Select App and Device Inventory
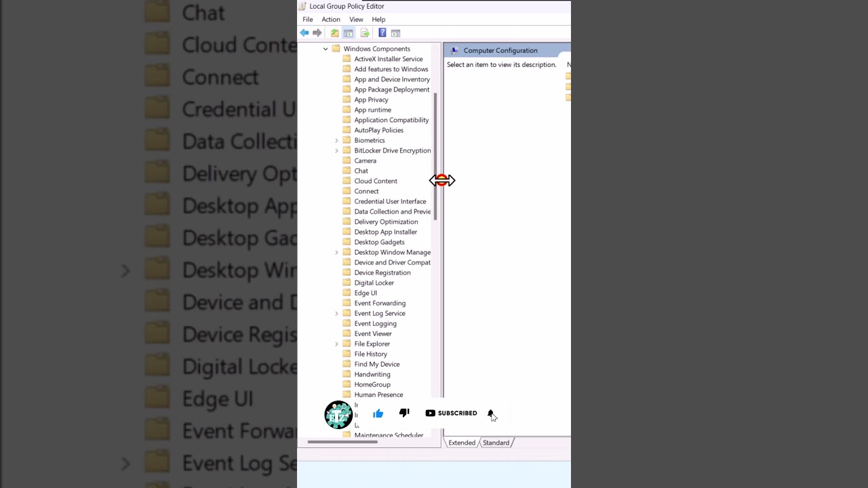This screenshot has height=488, width=868. (392, 79)
